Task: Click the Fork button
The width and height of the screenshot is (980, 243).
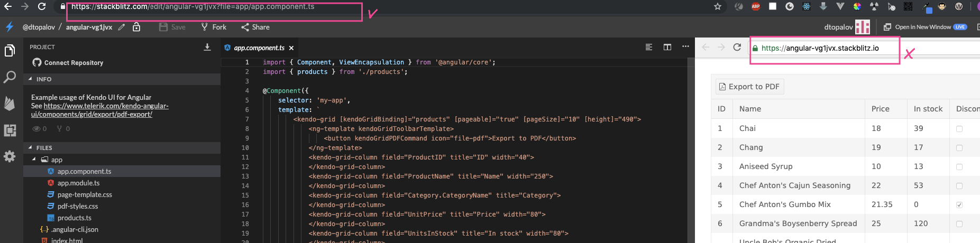Action: tap(214, 27)
